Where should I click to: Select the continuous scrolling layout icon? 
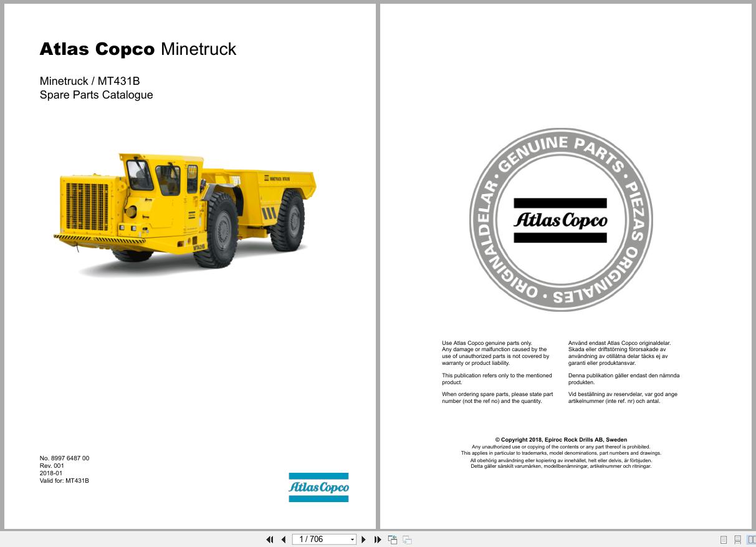pos(737,539)
